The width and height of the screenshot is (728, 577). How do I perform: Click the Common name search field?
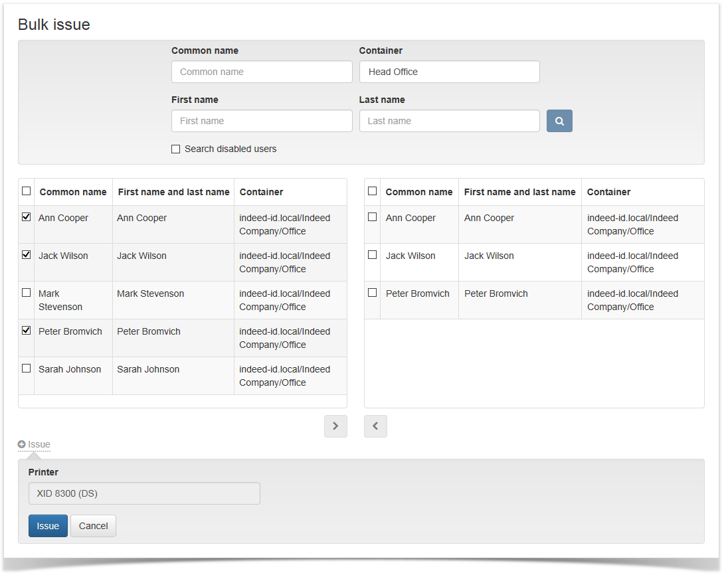(261, 71)
